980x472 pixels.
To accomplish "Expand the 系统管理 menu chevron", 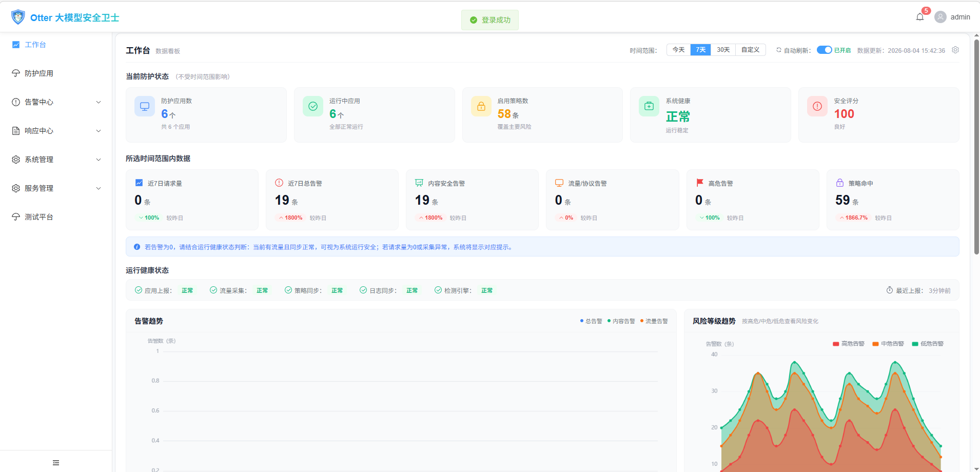I will point(99,160).
